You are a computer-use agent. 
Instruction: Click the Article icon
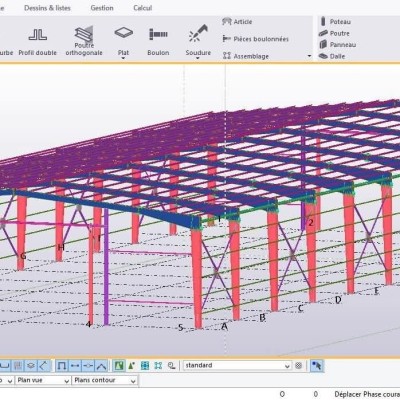point(227,22)
